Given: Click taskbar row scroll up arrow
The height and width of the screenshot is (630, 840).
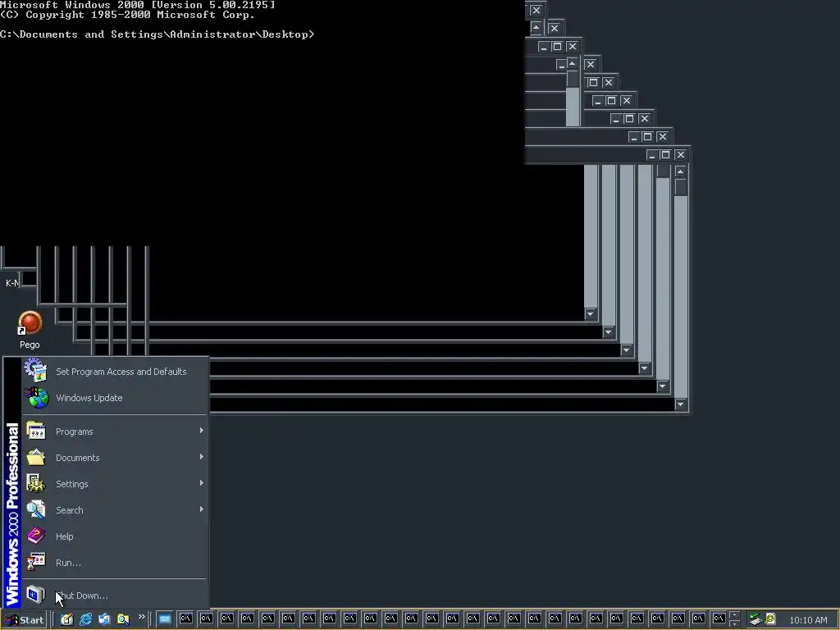Looking at the screenshot, I should tap(734, 615).
